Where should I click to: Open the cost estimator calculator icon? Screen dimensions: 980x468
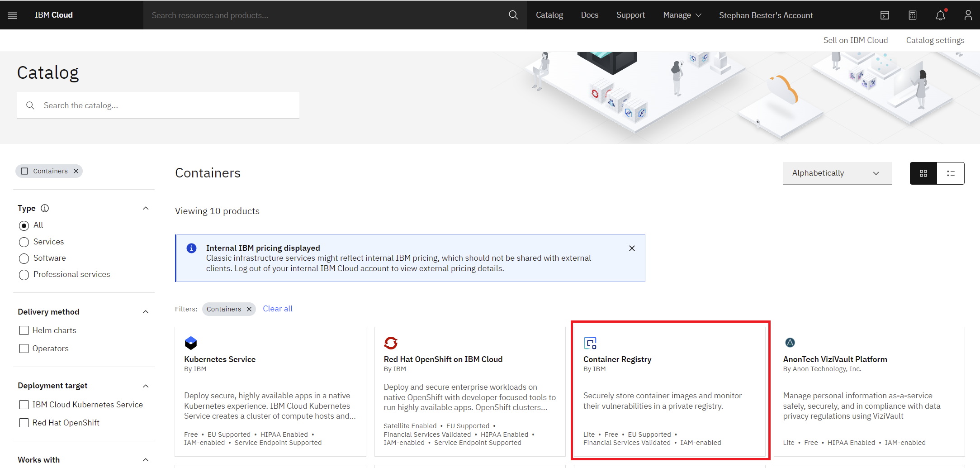click(x=913, y=15)
